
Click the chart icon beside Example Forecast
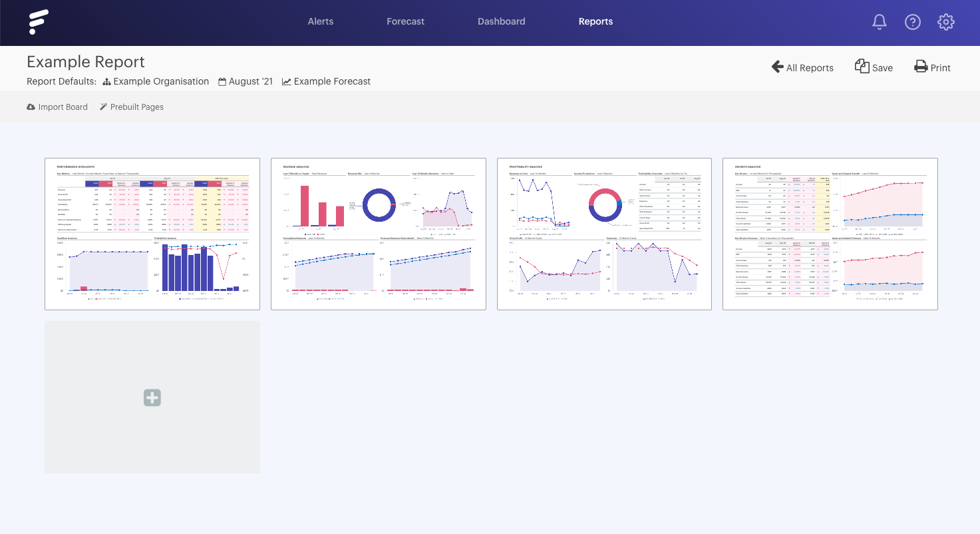pyautogui.click(x=286, y=81)
